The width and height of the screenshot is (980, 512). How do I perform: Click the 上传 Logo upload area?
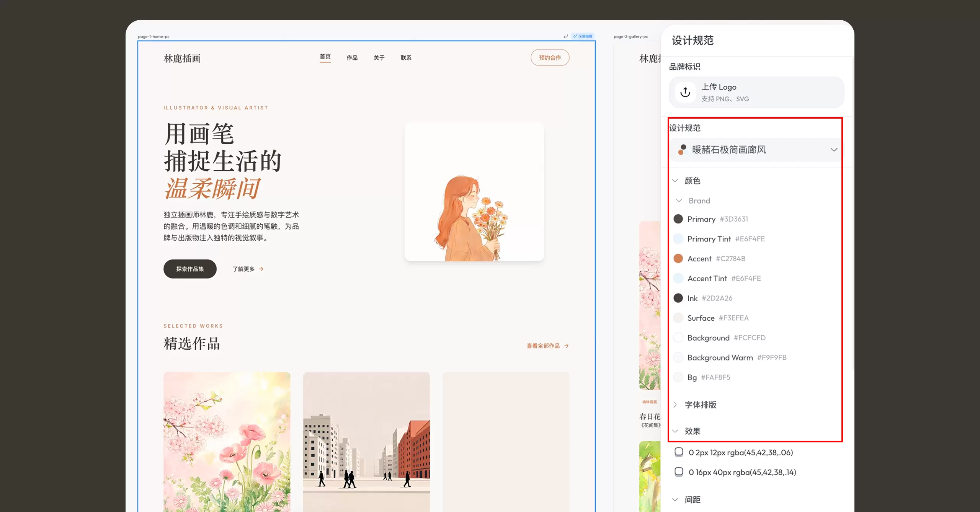pos(756,92)
